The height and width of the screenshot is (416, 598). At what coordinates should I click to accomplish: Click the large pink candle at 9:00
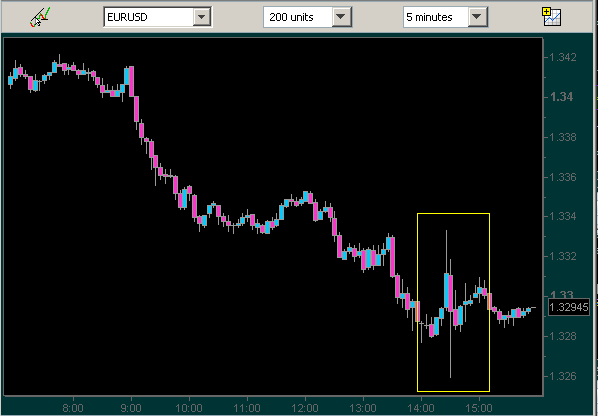pyautogui.click(x=131, y=82)
